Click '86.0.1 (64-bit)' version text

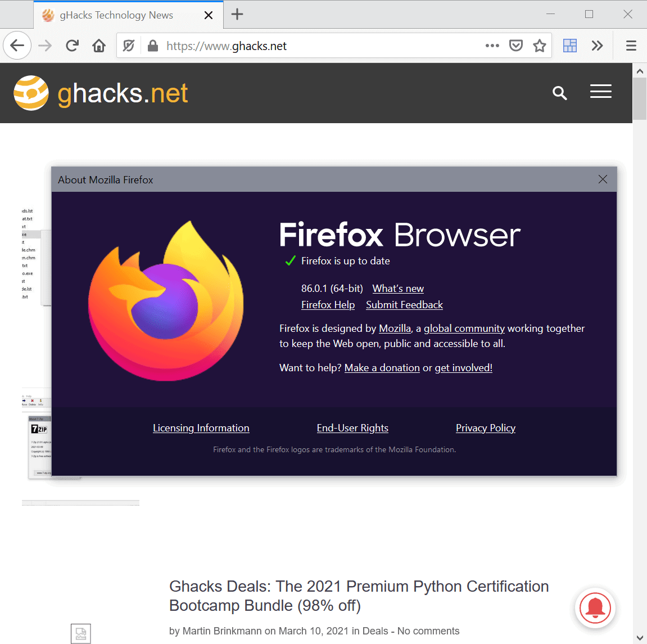pos(332,289)
